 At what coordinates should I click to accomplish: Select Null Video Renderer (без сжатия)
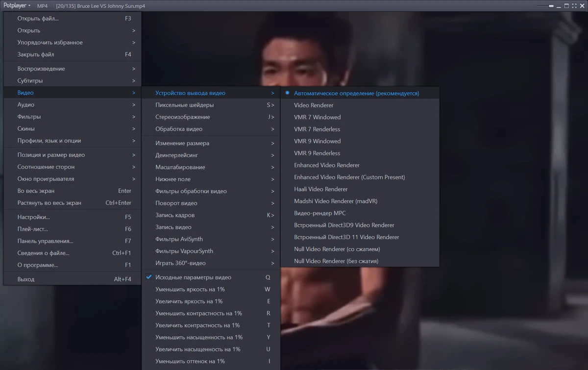(x=360, y=261)
